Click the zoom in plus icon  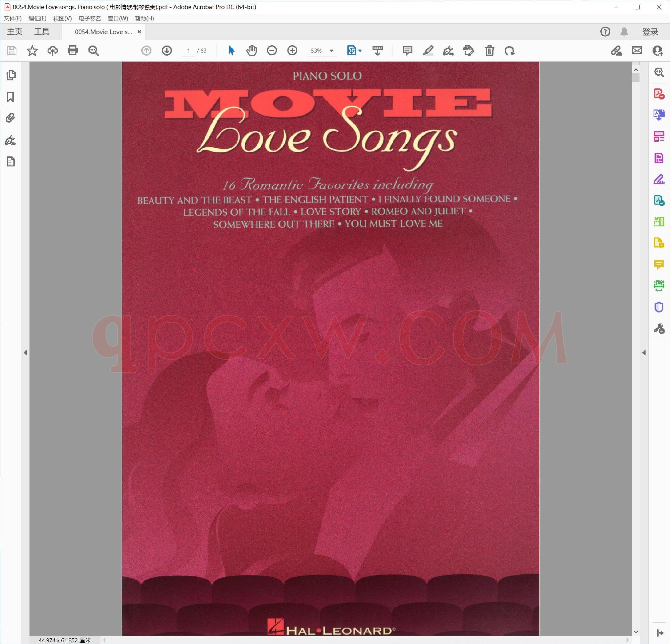click(x=292, y=51)
